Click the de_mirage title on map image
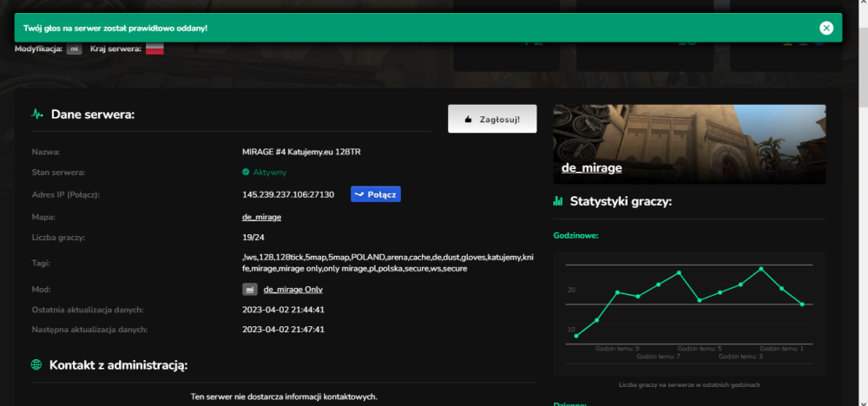Viewport: 868px width, 406px height. click(591, 167)
